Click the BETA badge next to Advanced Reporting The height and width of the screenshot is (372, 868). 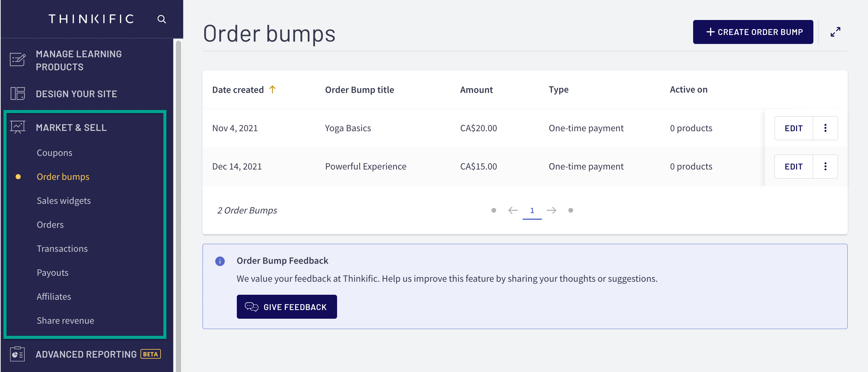(x=151, y=354)
